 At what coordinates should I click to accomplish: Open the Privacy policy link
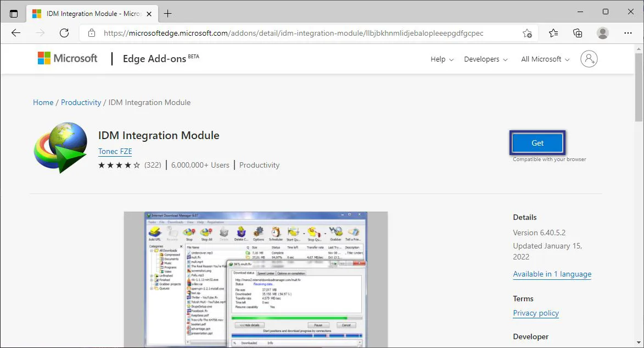click(535, 313)
